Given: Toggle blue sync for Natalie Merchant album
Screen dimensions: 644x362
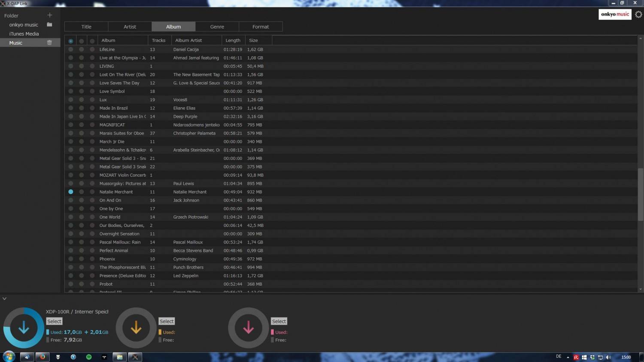Looking at the screenshot, I should pos(71,192).
